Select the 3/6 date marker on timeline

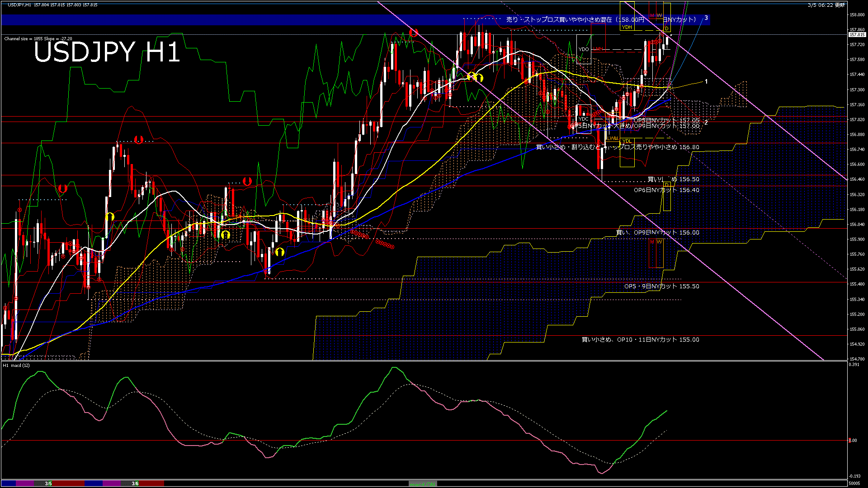pyautogui.click(x=135, y=483)
